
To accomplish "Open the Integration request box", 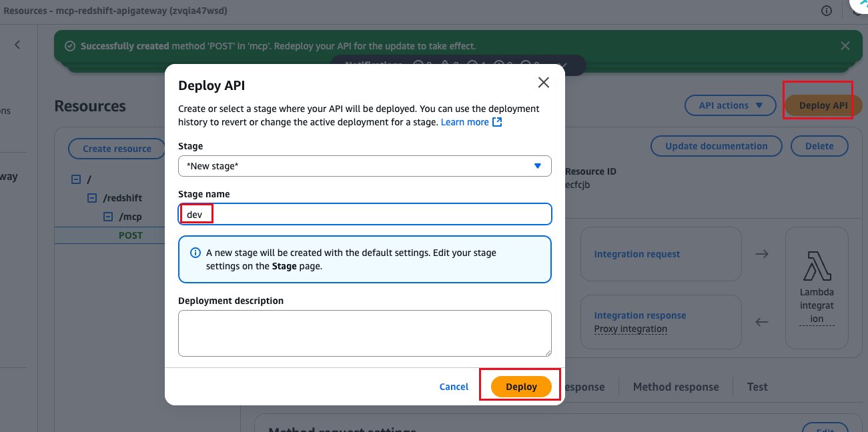I will click(x=661, y=254).
